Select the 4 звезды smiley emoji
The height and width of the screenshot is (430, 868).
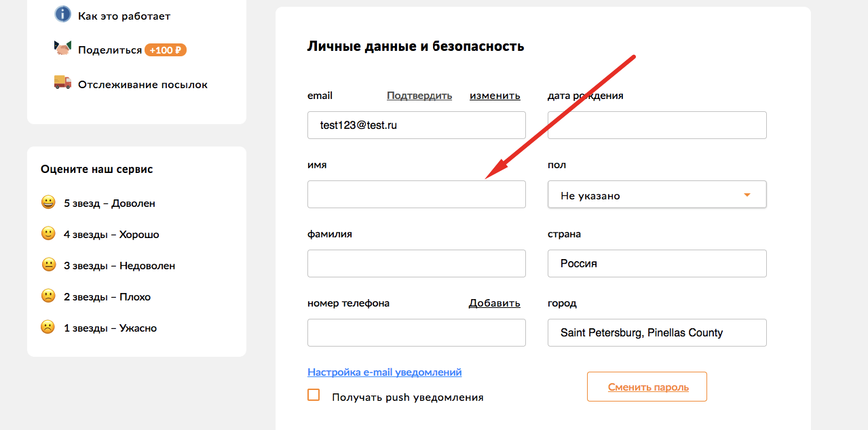pos(48,233)
